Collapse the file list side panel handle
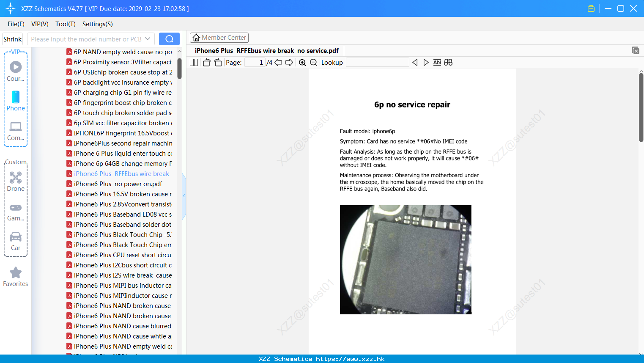 [184, 196]
